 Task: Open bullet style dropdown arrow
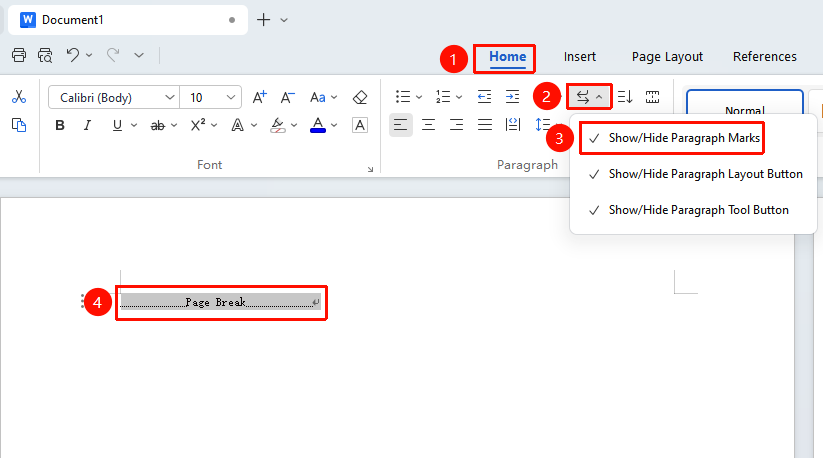(419, 97)
